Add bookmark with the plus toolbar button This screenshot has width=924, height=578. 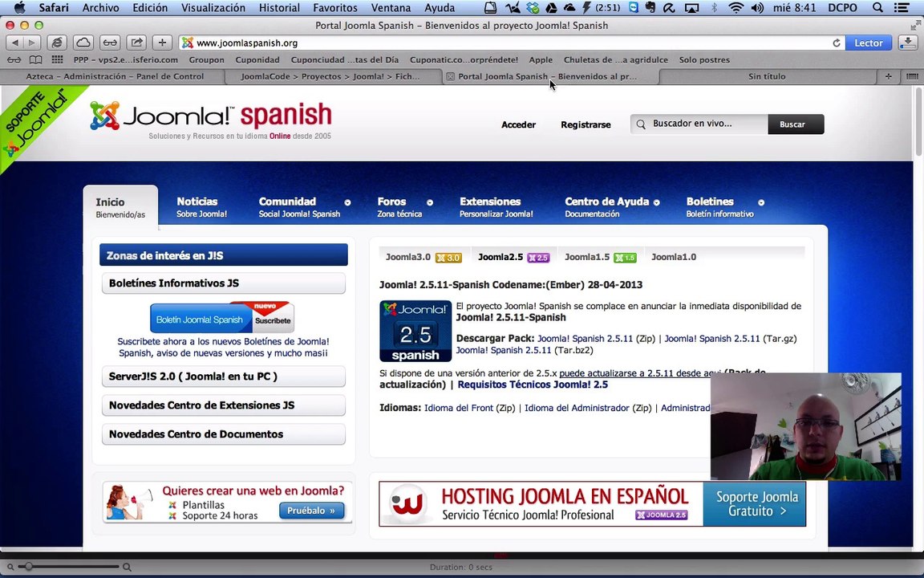162,43
